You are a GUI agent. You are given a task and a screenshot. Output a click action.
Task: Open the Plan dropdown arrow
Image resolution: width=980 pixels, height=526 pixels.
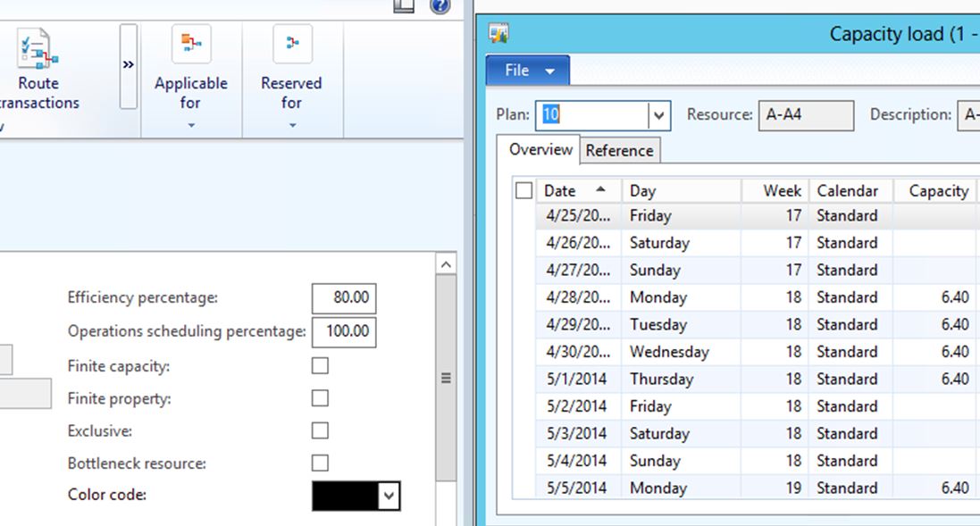pyautogui.click(x=659, y=115)
